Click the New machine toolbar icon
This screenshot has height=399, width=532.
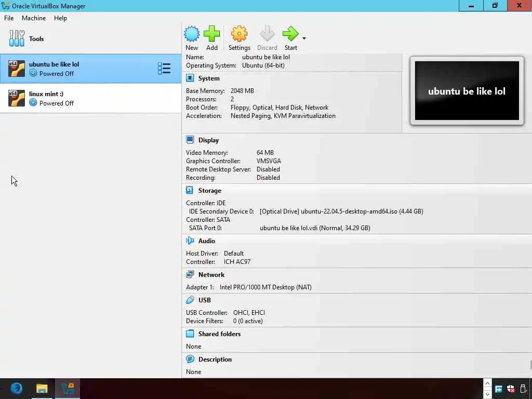pyautogui.click(x=192, y=34)
